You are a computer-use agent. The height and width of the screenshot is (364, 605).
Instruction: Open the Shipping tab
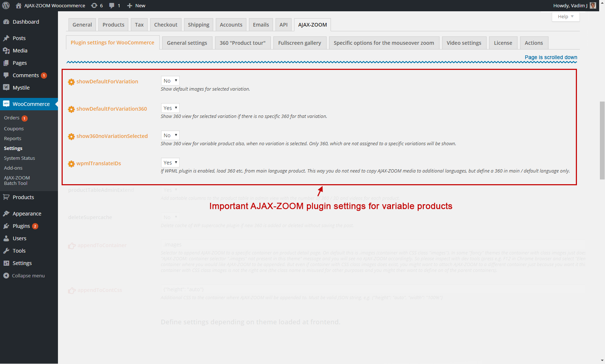click(199, 25)
